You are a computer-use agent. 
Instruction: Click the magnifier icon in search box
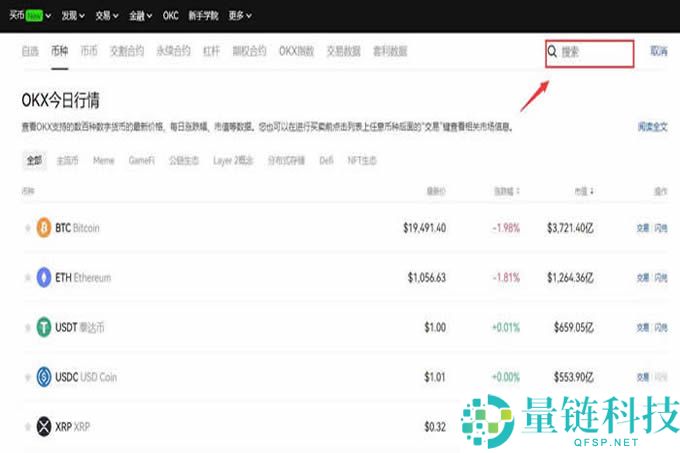point(552,52)
